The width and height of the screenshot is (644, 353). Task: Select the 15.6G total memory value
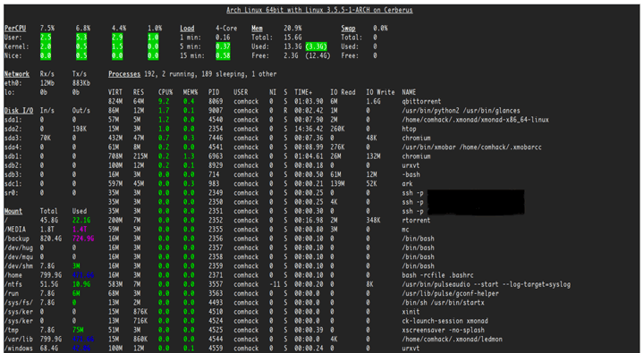point(292,38)
